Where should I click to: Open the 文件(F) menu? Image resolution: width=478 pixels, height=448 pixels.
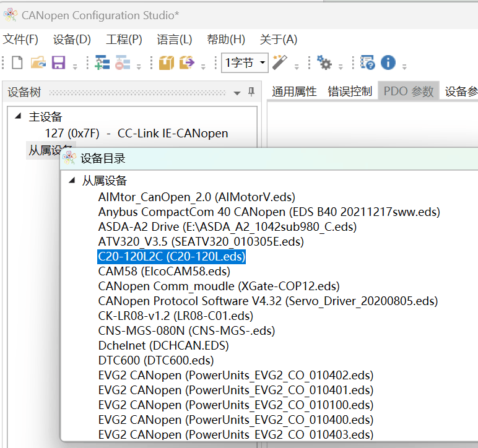click(x=20, y=40)
